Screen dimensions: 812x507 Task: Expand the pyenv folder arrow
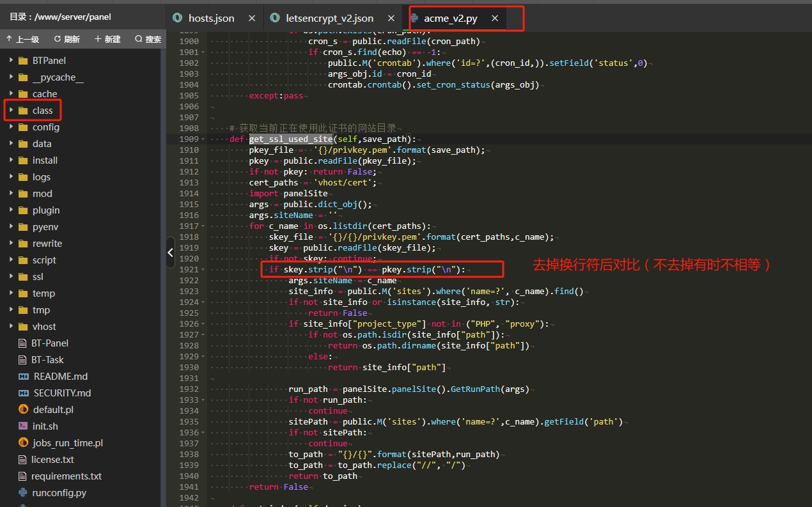coord(11,227)
